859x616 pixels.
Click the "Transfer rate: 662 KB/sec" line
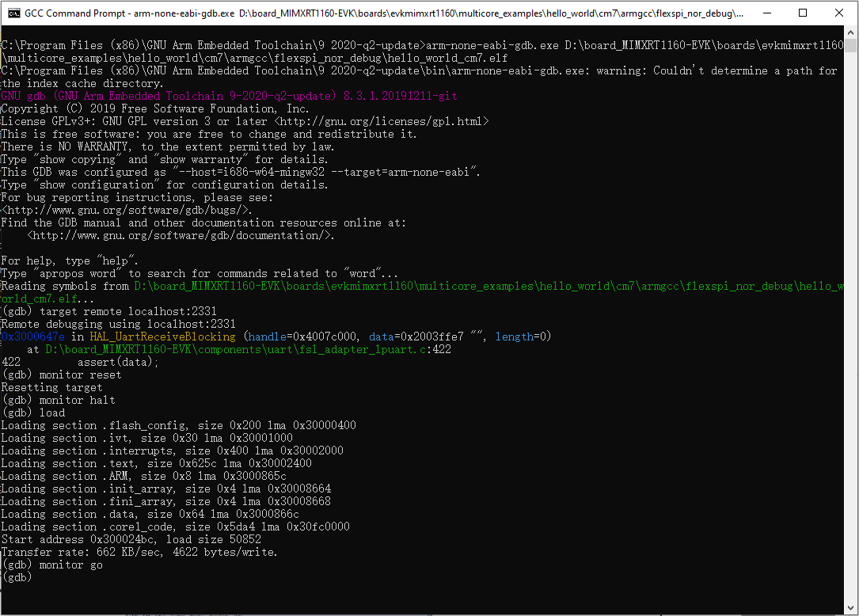tap(139, 552)
